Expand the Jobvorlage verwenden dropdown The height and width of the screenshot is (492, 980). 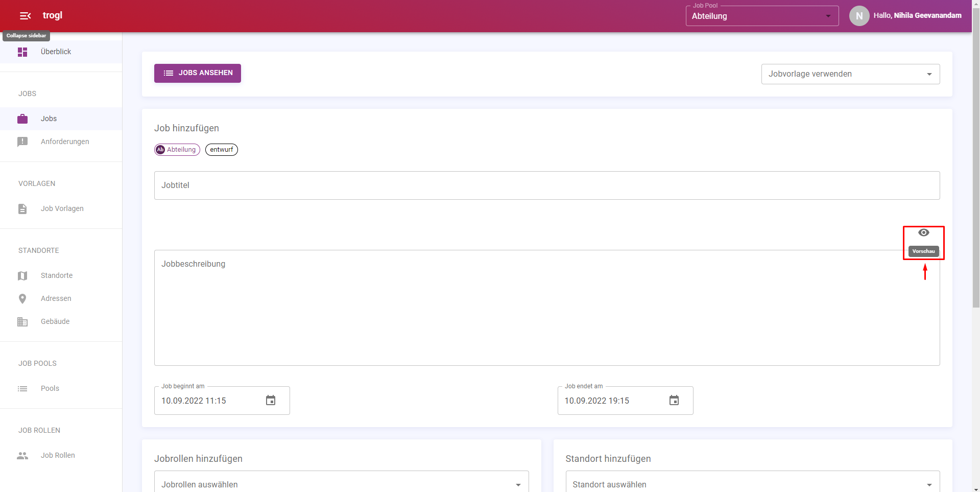pyautogui.click(x=850, y=74)
